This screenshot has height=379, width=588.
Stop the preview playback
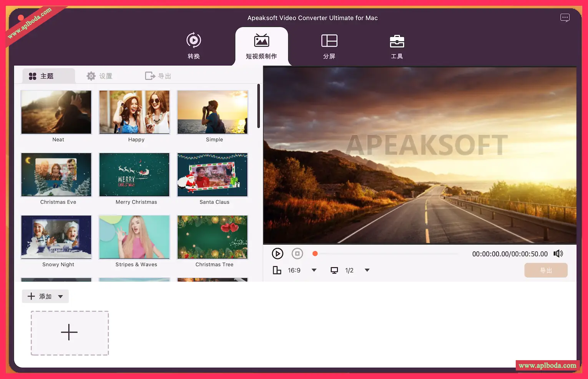(297, 254)
